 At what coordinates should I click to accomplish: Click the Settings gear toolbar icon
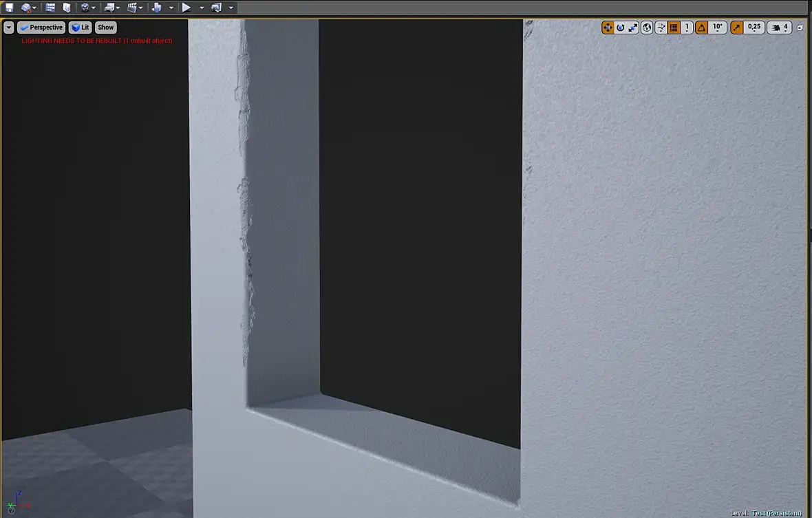point(85,8)
